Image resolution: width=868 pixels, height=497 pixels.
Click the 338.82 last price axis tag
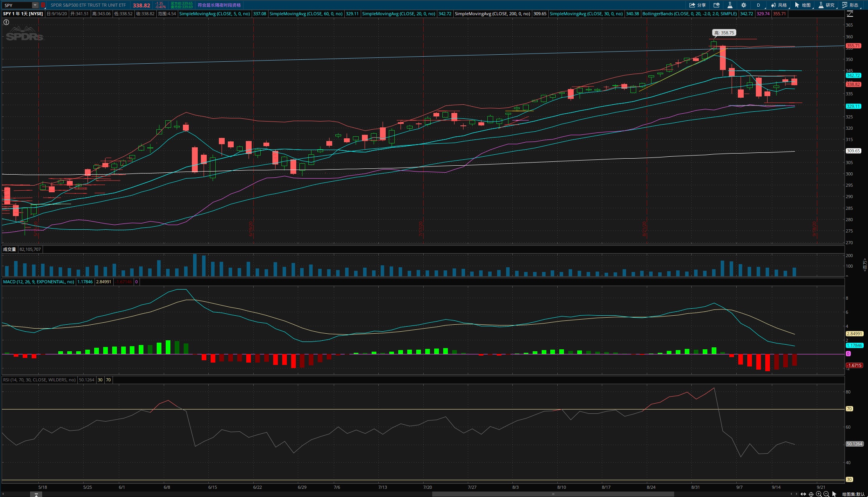coord(854,84)
